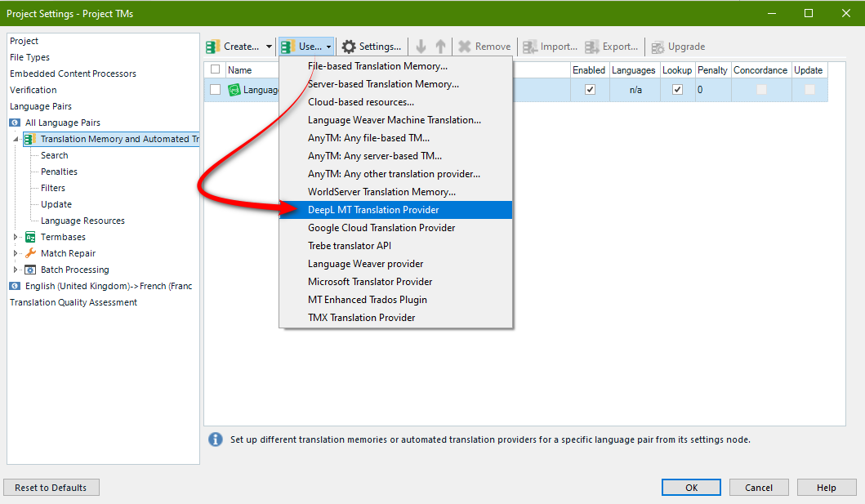Select Microsoft Translator Provider
The image size is (865, 504).
[396, 282]
